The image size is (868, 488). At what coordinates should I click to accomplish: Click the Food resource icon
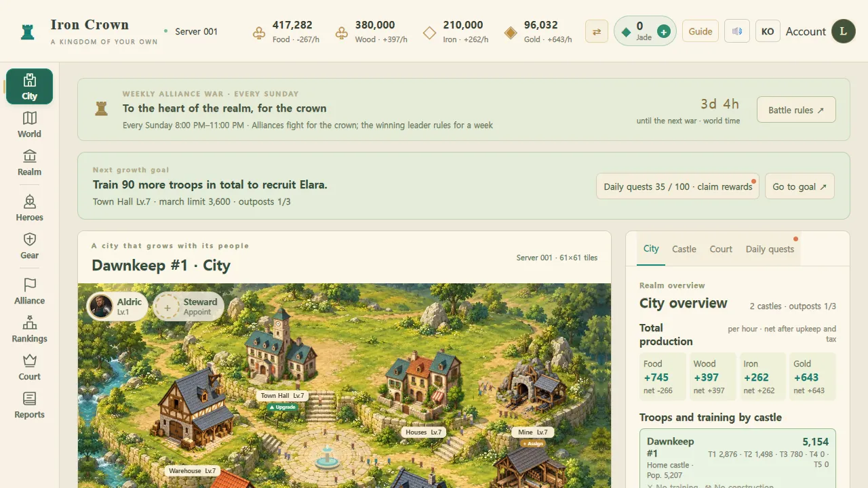click(x=258, y=32)
